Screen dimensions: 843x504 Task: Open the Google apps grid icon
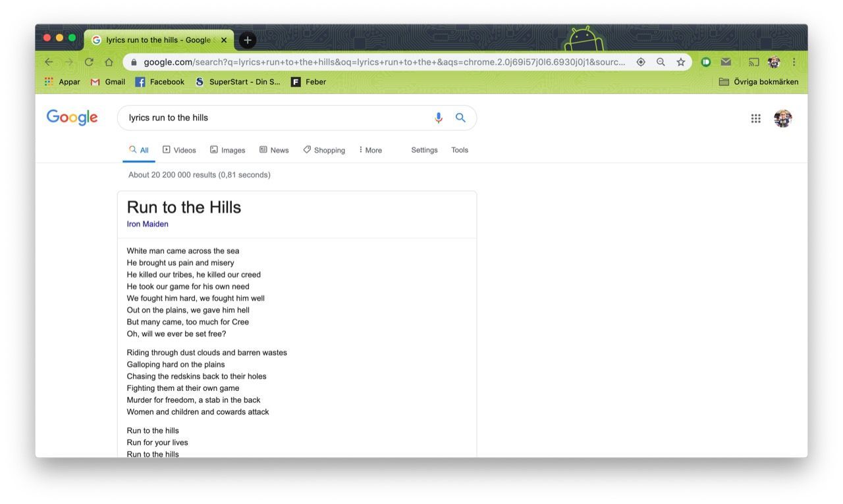[x=755, y=118]
